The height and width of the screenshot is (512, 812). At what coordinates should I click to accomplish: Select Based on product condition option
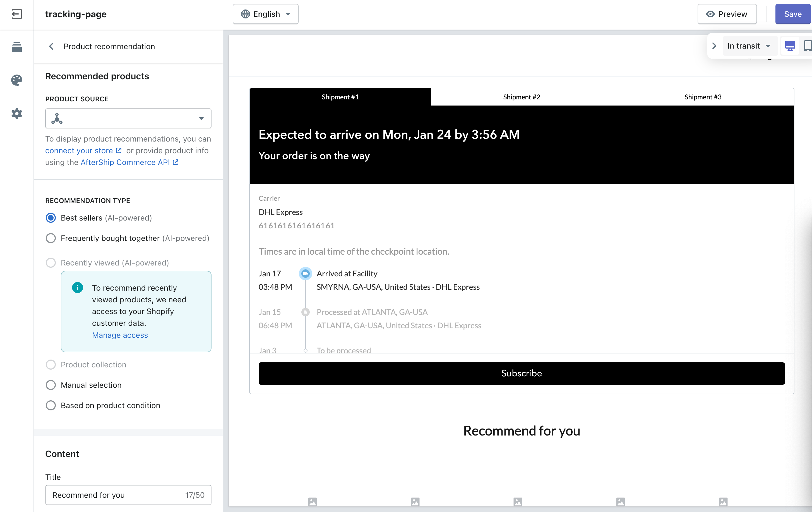[51, 405]
